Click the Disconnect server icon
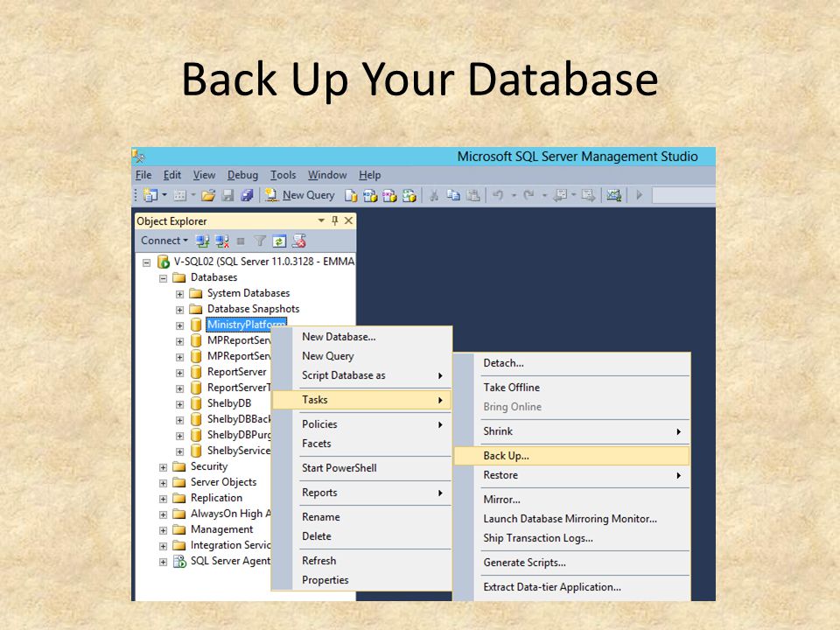The height and width of the screenshot is (630, 840). pyautogui.click(x=221, y=241)
